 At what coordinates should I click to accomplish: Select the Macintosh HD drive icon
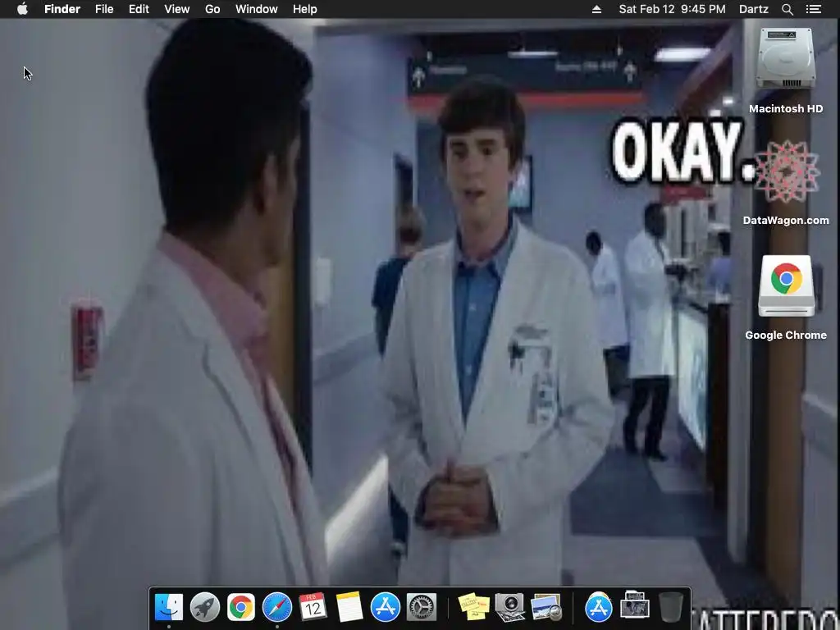click(x=786, y=59)
